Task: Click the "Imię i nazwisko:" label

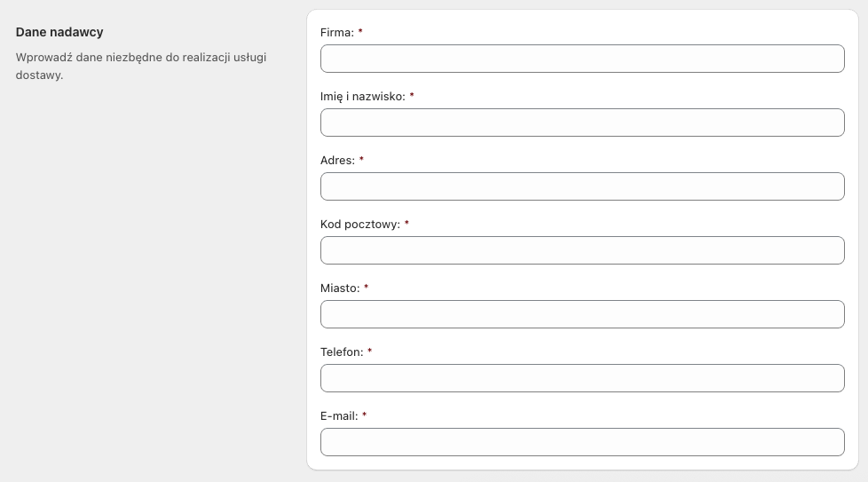Action: pyautogui.click(x=363, y=96)
